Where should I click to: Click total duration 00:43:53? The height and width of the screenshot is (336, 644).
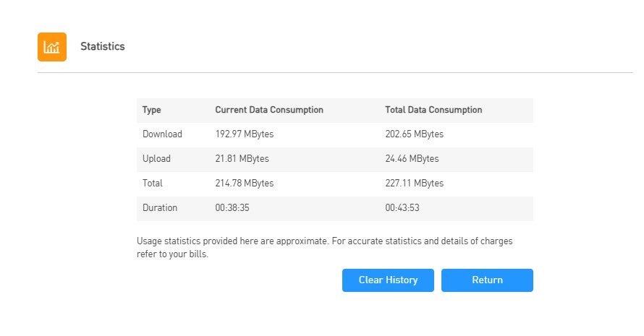pyautogui.click(x=402, y=208)
